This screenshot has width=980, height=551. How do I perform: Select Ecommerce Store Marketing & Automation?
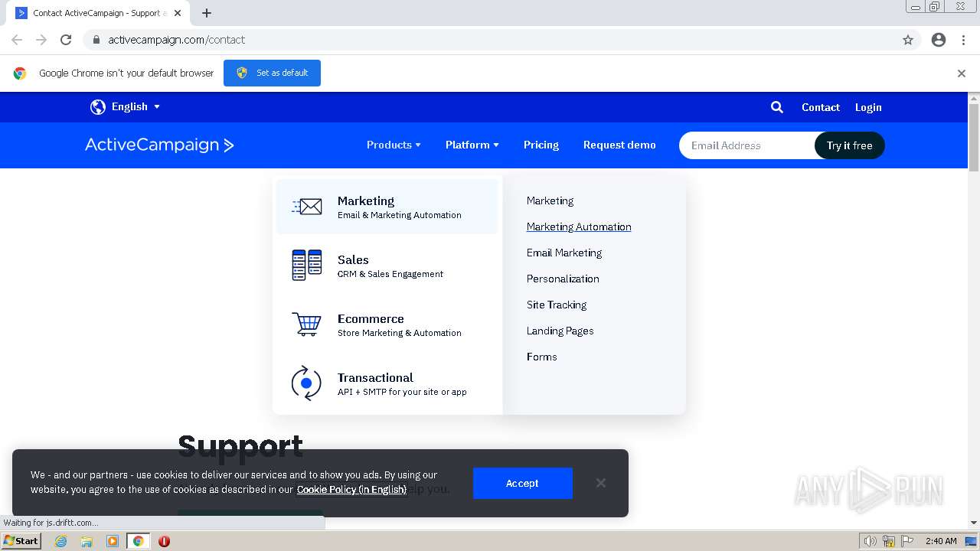tap(387, 324)
